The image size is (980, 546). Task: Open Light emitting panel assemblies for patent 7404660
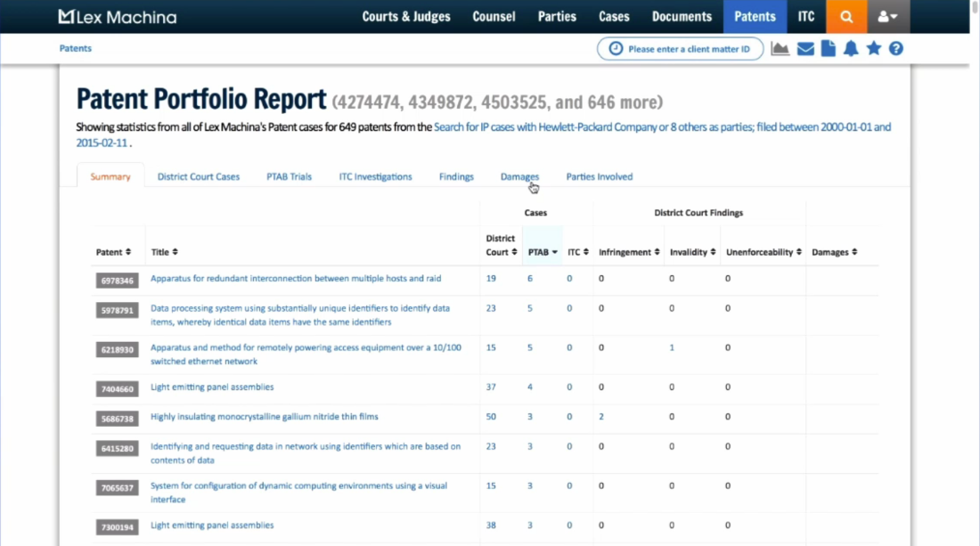tap(212, 387)
